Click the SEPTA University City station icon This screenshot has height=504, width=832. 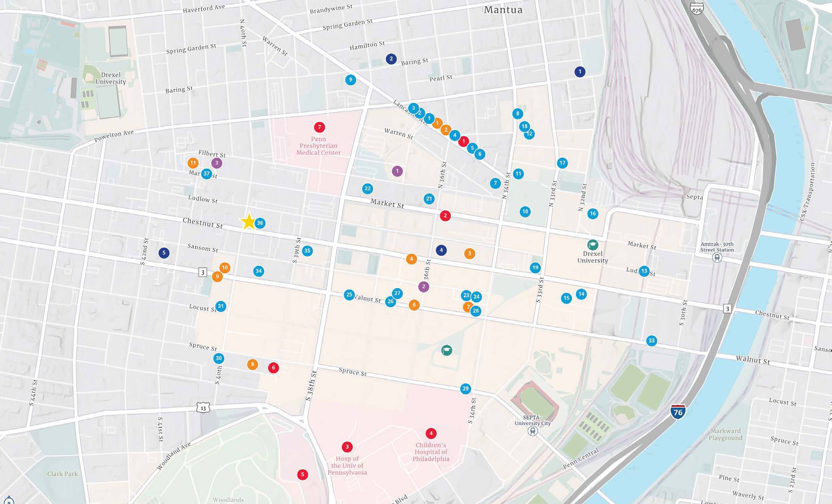click(x=532, y=431)
